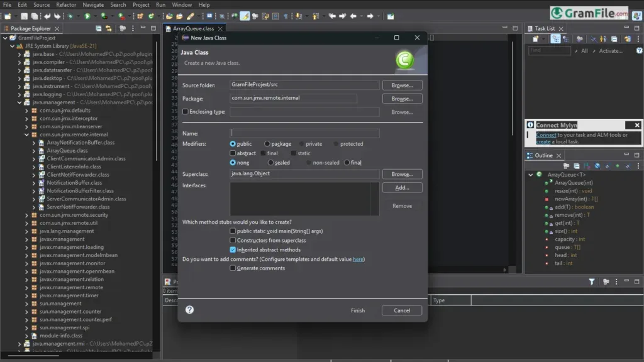Check Constructors from superclass checkbox

coord(233,241)
